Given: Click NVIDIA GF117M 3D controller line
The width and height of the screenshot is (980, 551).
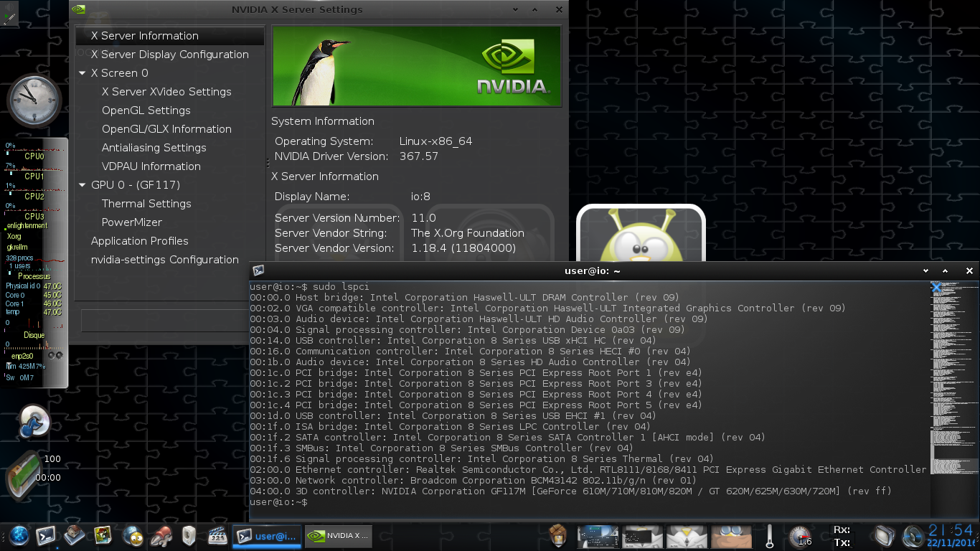Looking at the screenshot, I should click(570, 491).
